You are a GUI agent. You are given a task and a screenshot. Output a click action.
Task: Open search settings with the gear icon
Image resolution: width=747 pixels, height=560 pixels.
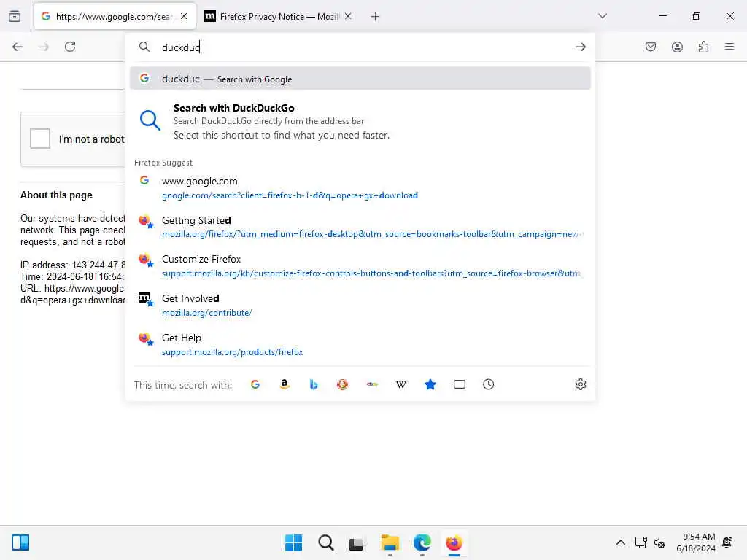(580, 384)
